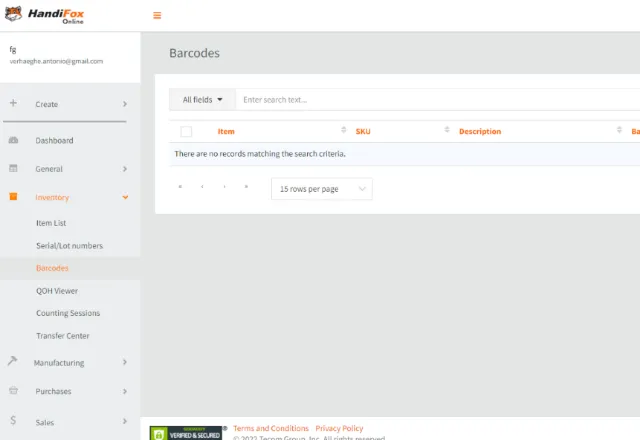Click the Create menu label
The width and height of the screenshot is (640, 440).
coord(47,104)
